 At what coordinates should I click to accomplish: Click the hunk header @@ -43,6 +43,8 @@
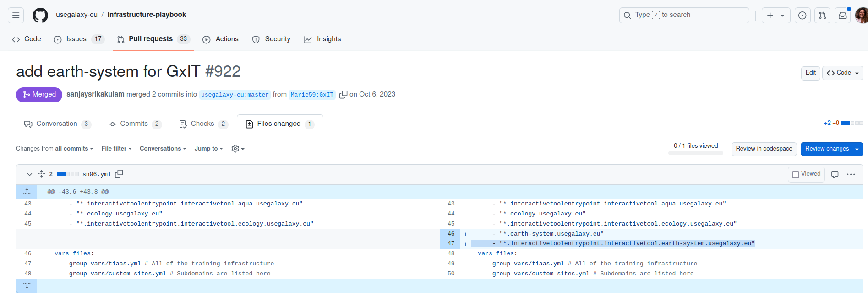pyautogui.click(x=78, y=192)
